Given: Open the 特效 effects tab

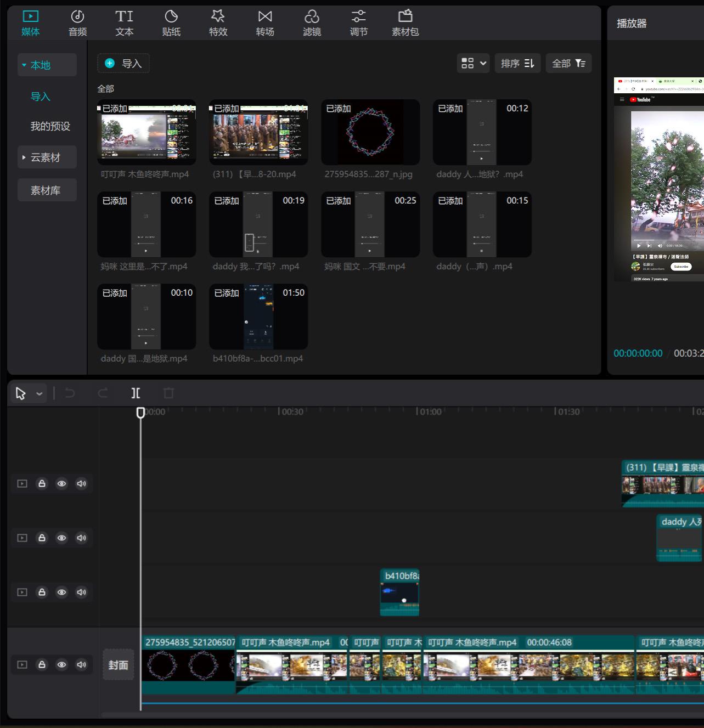Looking at the screenshot, I should pyautogui.click(x=218, y=24).
